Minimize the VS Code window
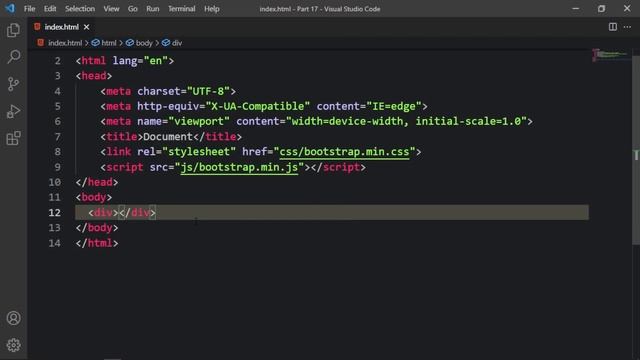Viewport: 640px width, 360px height. tap(576, 9)
